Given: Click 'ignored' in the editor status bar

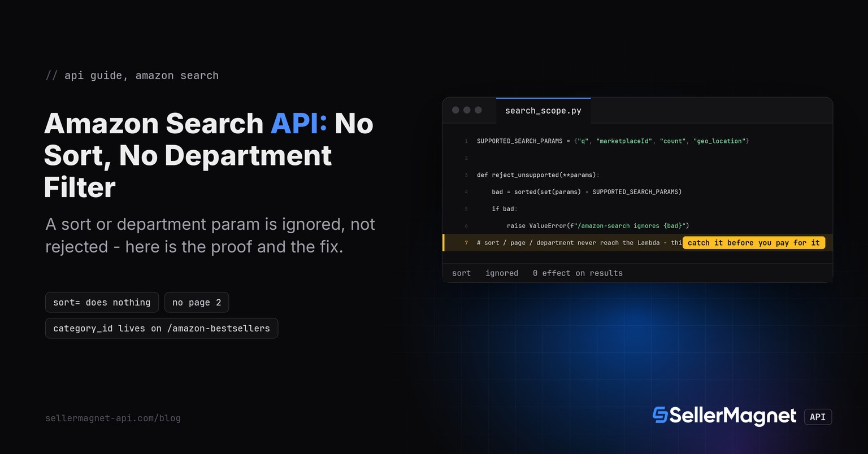Looking at the screenshot, I should (502, 273).
